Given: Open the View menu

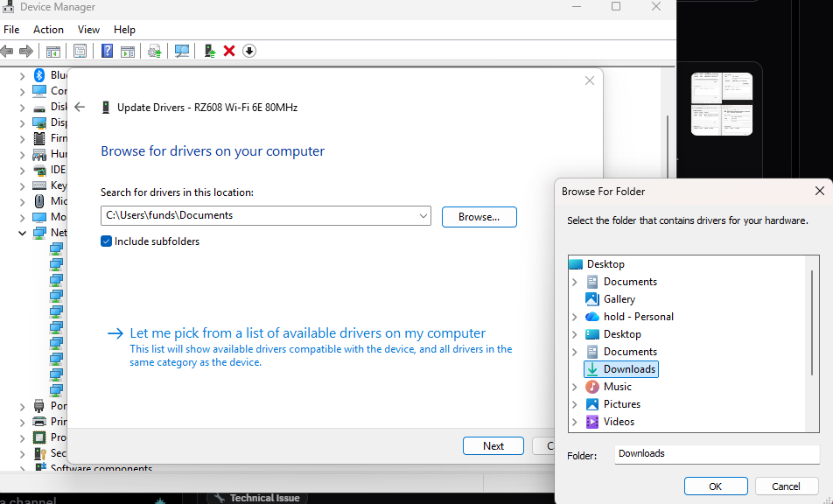Looking at the screenshot, I should [88, 30].
